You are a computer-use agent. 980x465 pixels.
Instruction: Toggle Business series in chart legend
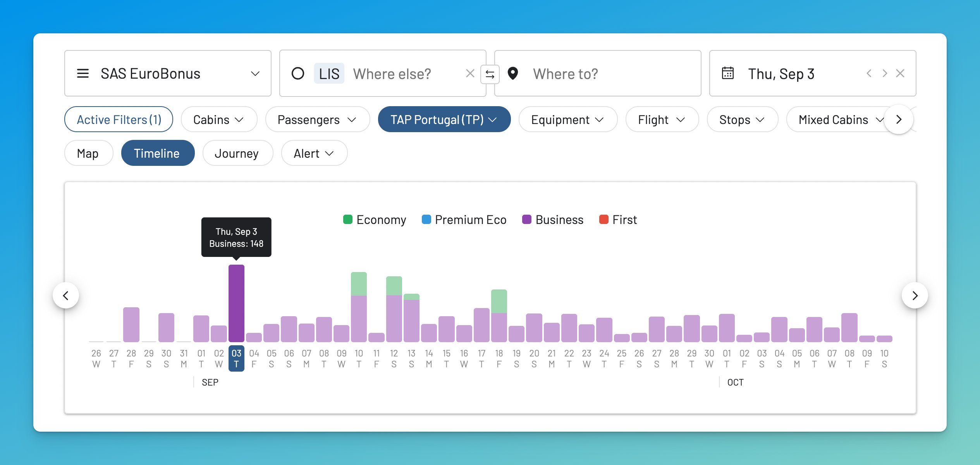pos(553,220)
